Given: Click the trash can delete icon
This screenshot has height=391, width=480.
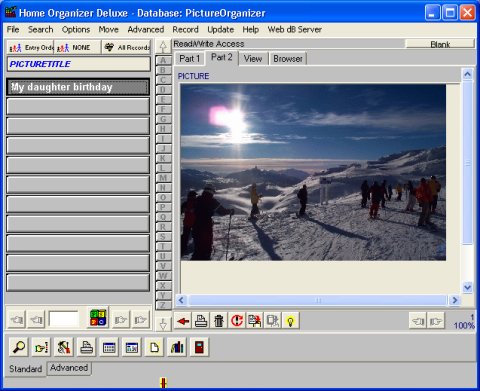Looking at the screenshot, I should 219,321.
